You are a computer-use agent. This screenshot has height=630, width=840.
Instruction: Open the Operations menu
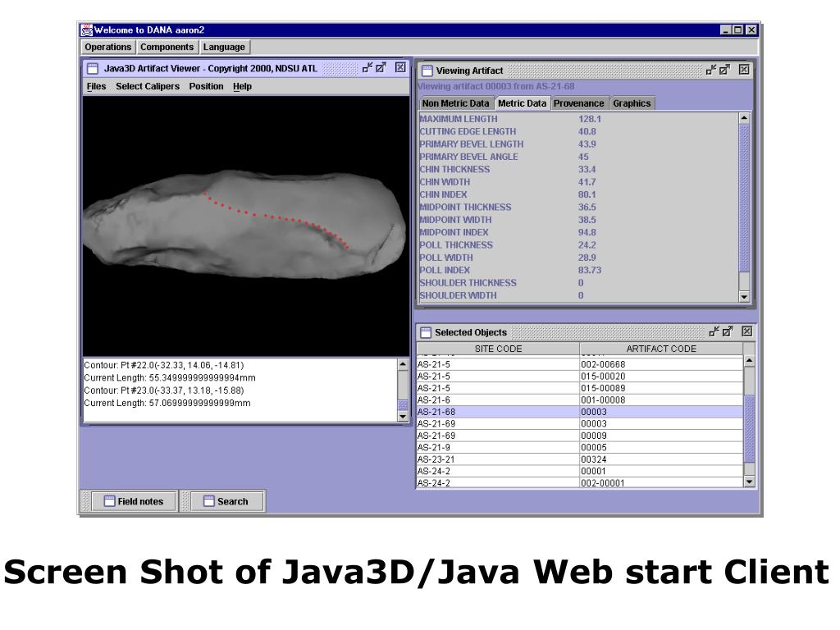(107, 47)
